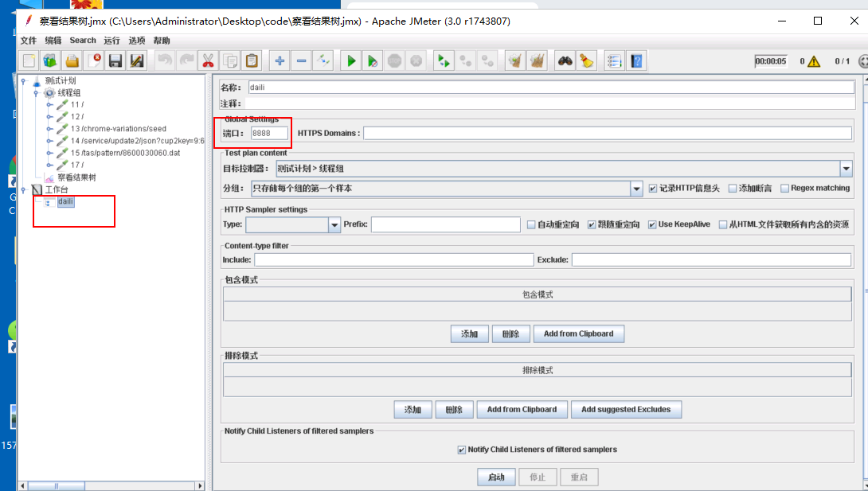Click the 端口 port field
This screenshot has width=868, height=491.
click(x=269, y=133)
